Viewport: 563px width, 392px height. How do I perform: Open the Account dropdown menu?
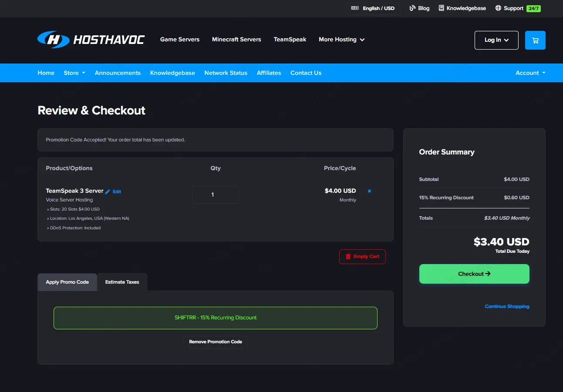pyautogui.click(x=530, y=73)
